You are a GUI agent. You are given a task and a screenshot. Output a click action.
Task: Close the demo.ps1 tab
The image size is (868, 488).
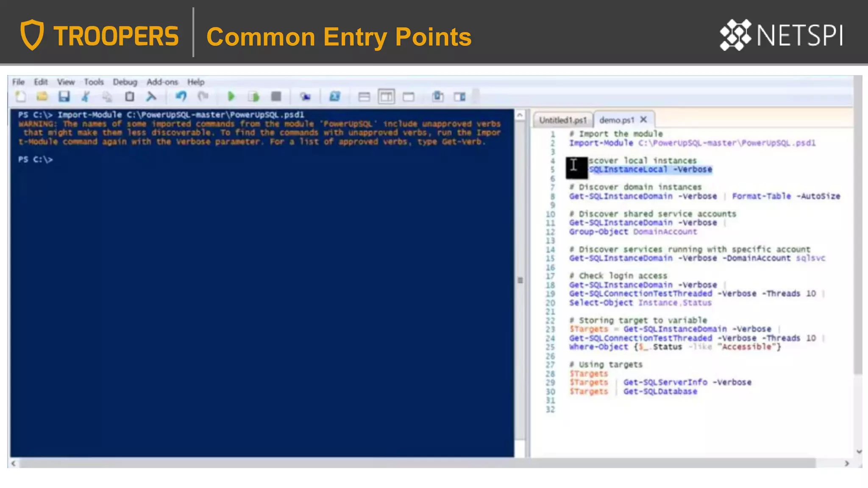(643, 119)
